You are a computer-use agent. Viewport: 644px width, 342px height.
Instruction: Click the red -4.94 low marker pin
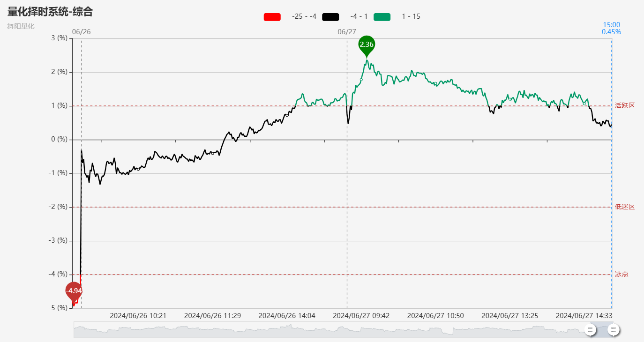click(x=74, y=291)
